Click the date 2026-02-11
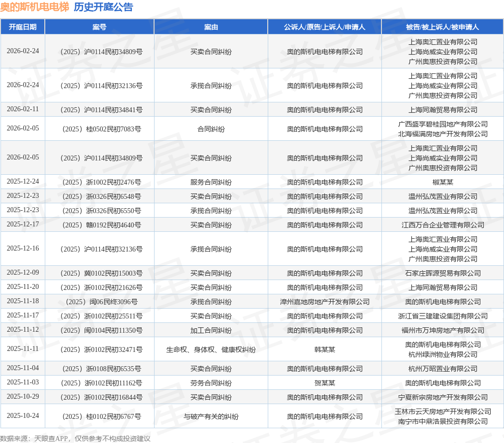The width and height of the screenshot is (504, 443). point(23,109)
